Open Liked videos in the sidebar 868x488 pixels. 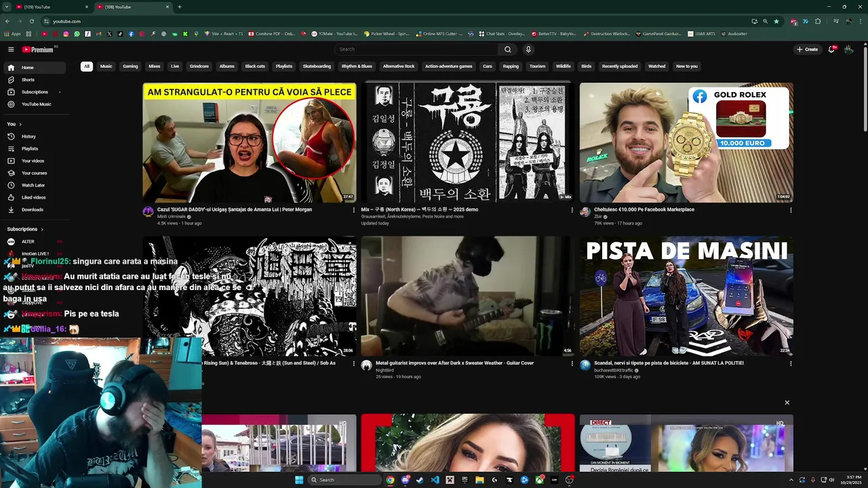[33, 197]
